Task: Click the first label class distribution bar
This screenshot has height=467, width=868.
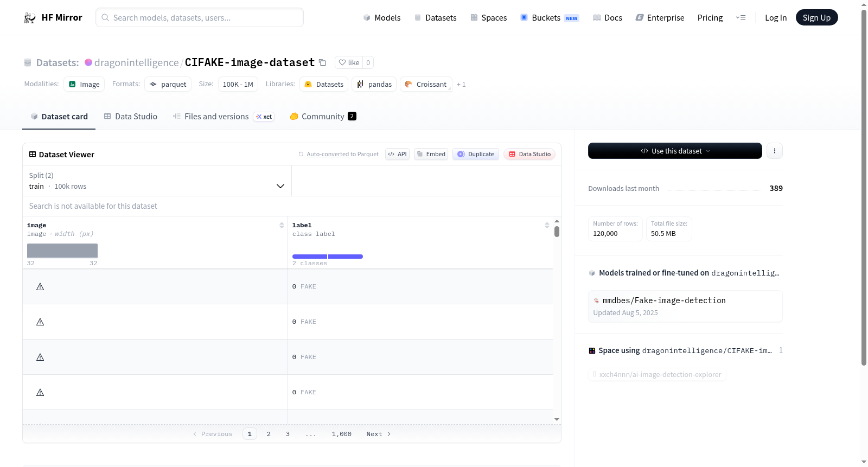Action: tap(310, 257)
